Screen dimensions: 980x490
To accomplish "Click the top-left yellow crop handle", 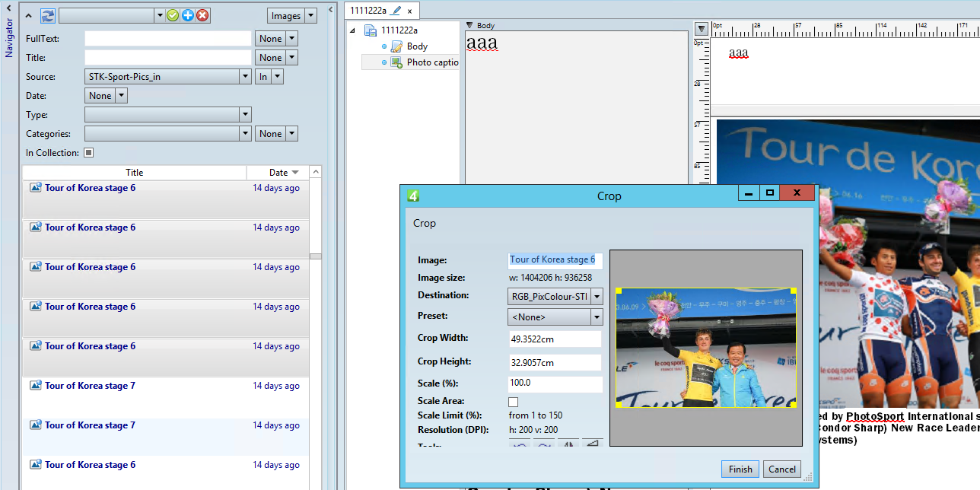I will (x=619, y=291).
